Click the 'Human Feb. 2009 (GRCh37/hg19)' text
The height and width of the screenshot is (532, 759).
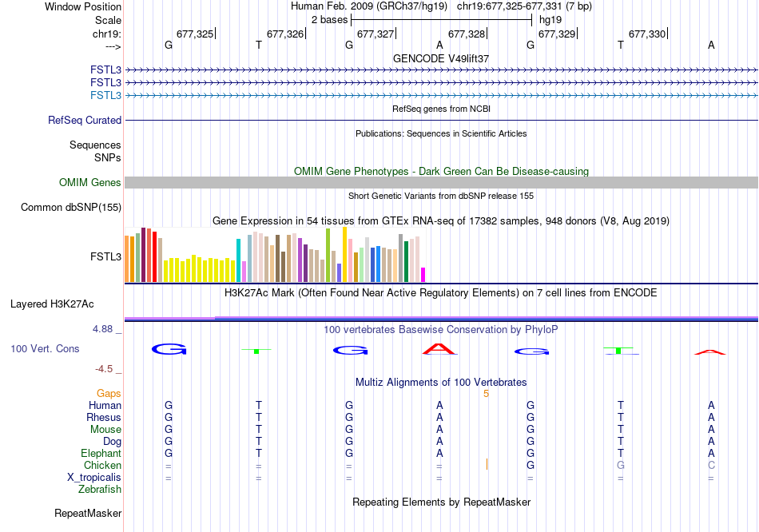[x=369, y=6]
